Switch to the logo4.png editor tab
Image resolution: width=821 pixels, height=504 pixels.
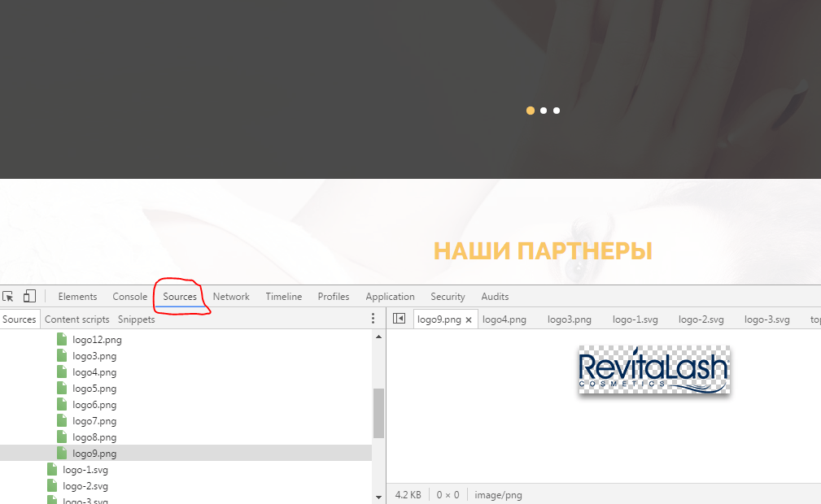coord(504,319)
